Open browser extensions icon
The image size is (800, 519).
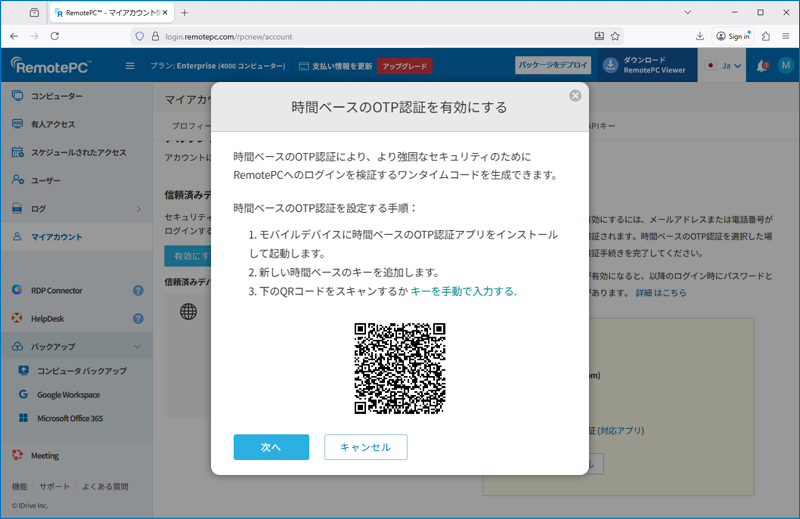click(766, 36)
